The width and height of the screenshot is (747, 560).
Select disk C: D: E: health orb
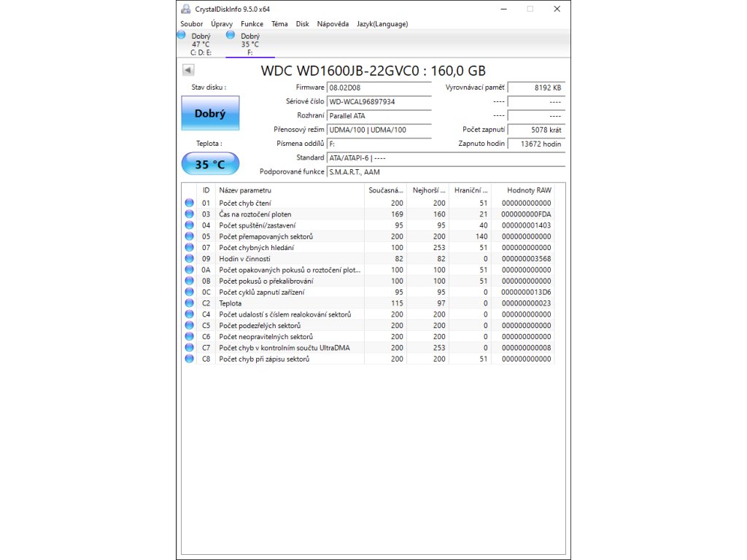(x=182, y=35)
